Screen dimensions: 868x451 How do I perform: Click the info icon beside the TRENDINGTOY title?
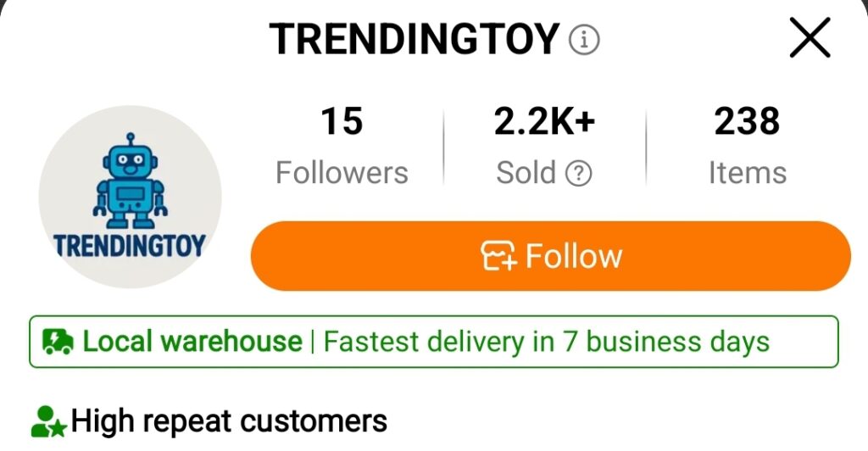[x=584, y=39]
